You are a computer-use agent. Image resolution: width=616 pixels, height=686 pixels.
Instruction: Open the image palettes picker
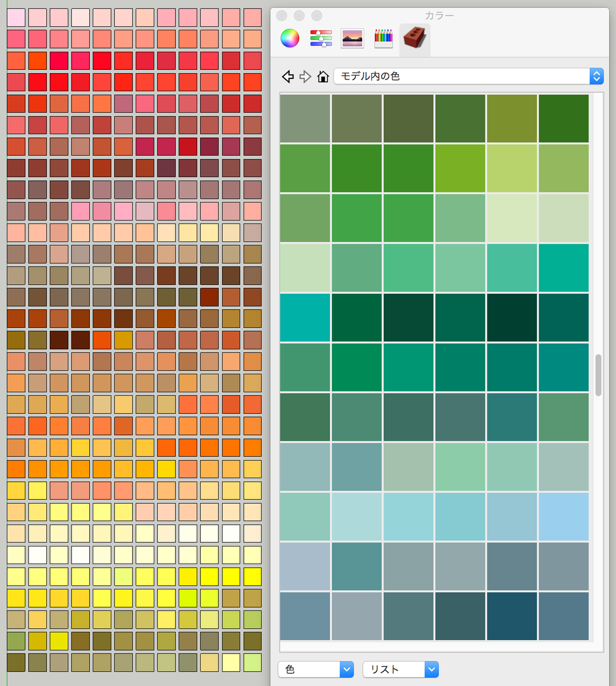352,38
